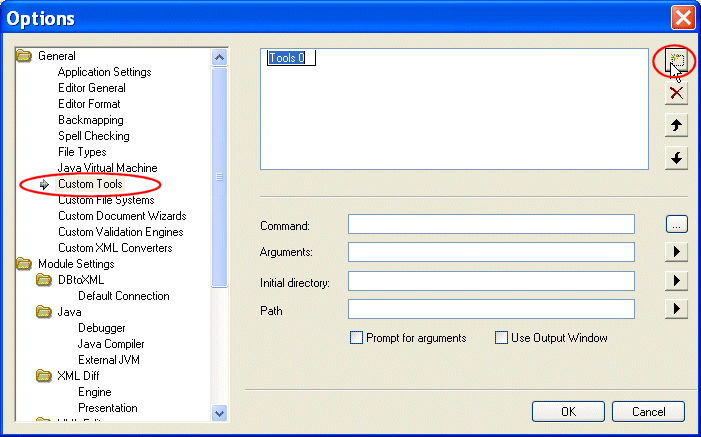The height and width of the screenshot is (437, 701).
Task: Click the XML Diff folder icon
Action: point(44,376)
